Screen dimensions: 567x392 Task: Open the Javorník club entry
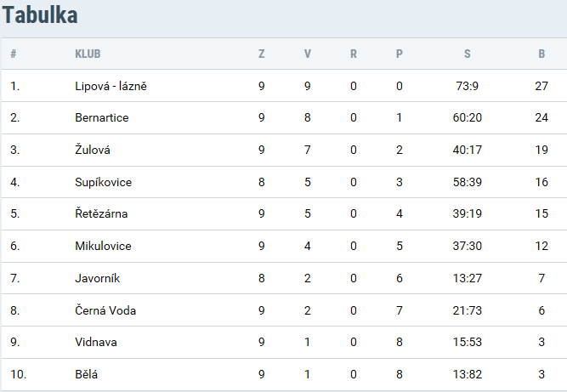(97, 278)
